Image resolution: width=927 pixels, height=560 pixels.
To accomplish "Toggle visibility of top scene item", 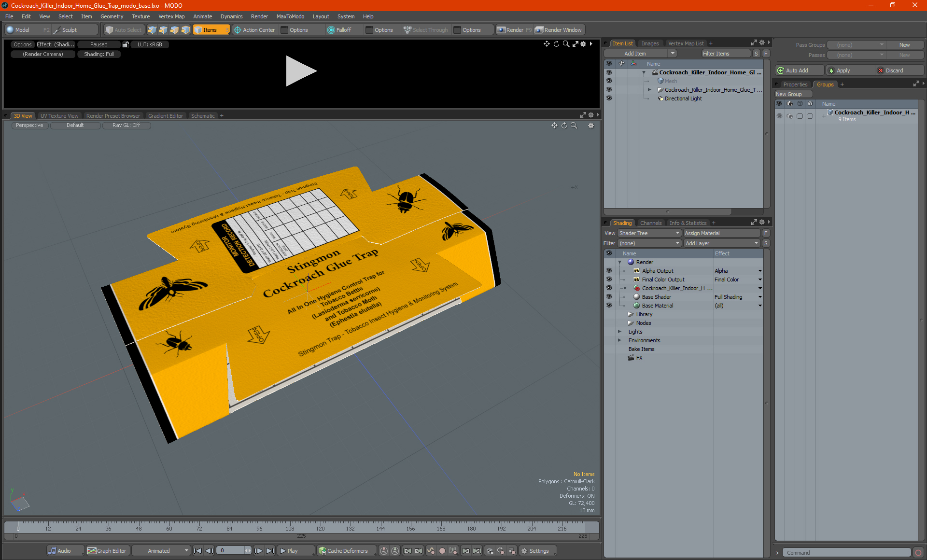I will (x=609, y=72).
